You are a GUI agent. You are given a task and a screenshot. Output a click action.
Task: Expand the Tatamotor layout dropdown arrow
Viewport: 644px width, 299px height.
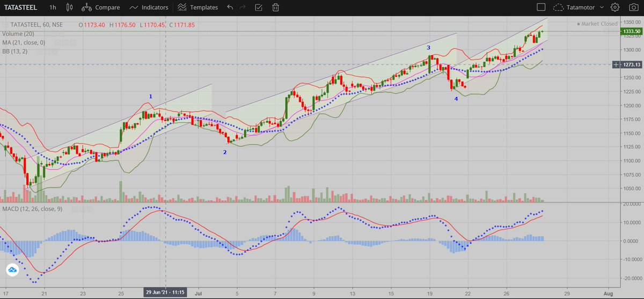pyautogui.click(x=603, y=8)
